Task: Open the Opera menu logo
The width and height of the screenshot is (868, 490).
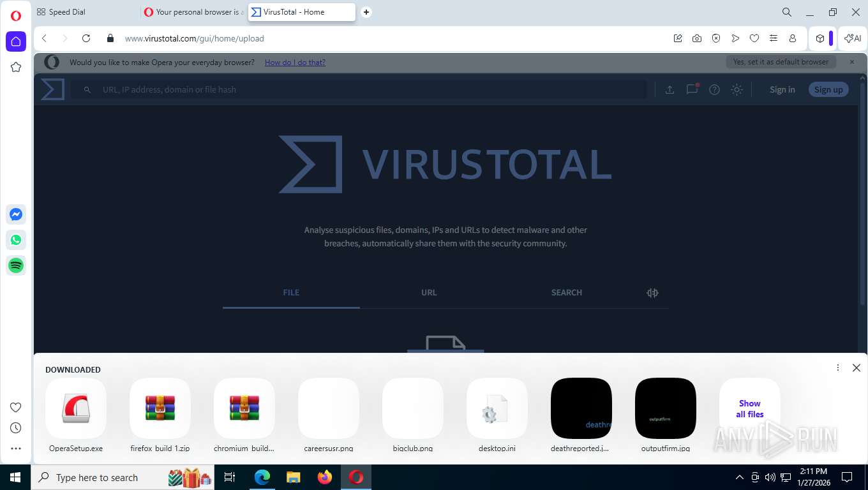Action: click(16, 16)
